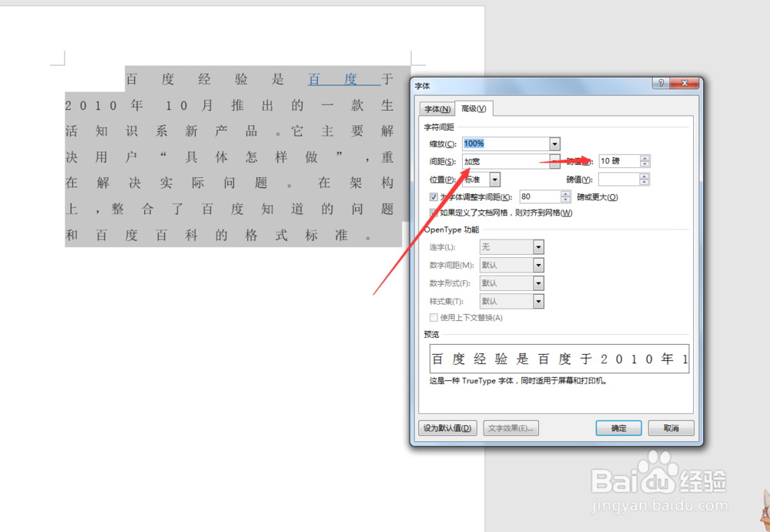Click the underlined 百度 hyperlink in document
This screenshot has width=770, height=532.
[x=344, y=79]
